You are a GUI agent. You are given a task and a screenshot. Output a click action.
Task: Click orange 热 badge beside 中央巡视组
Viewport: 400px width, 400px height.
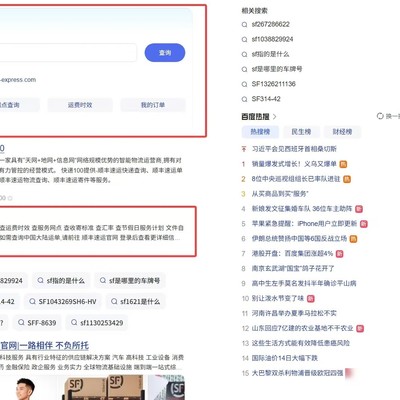tap(347, 179)
